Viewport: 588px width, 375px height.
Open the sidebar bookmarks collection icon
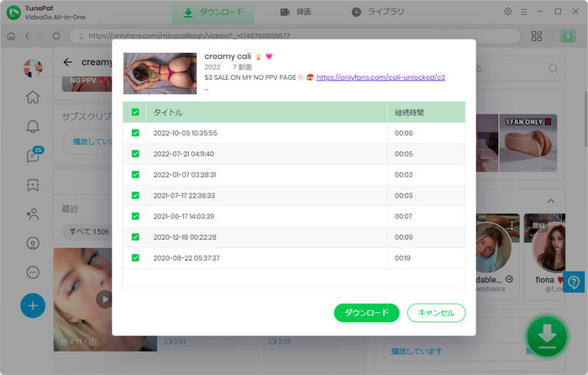tap(33, 185)
